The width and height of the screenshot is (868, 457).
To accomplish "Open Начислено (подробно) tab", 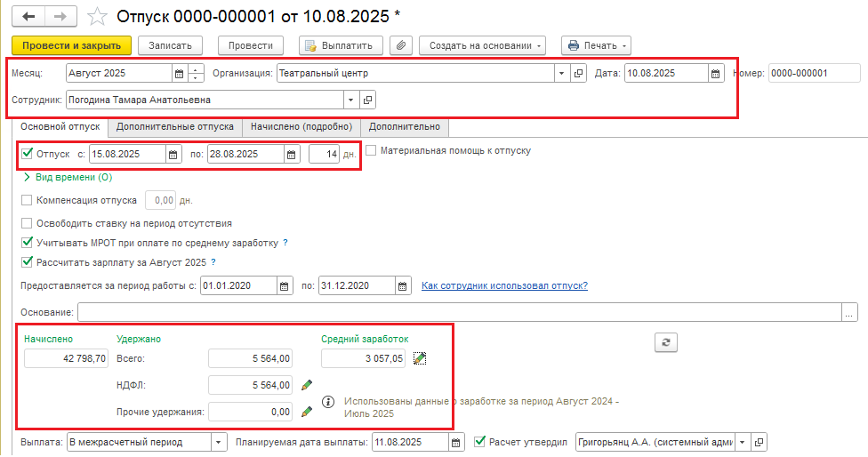I will [x=301, y=127].
